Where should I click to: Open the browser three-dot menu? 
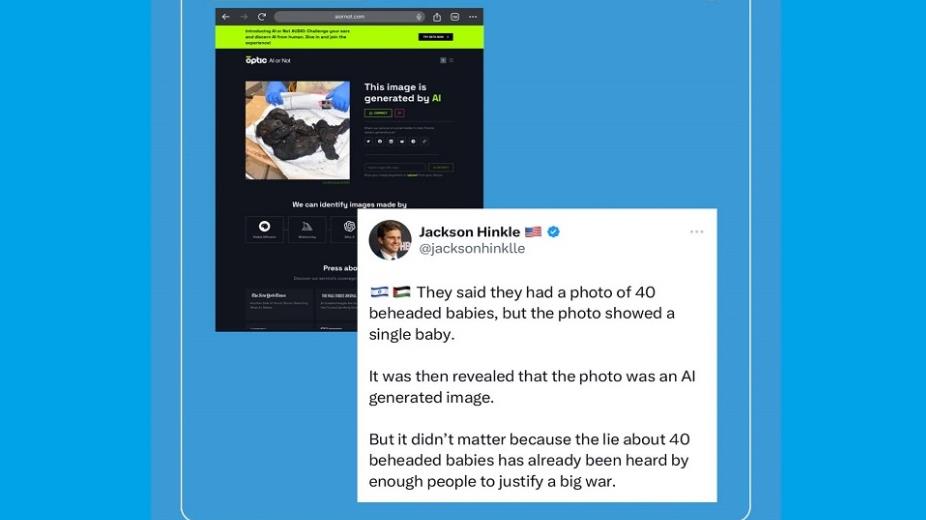click(x=473, y=17)
